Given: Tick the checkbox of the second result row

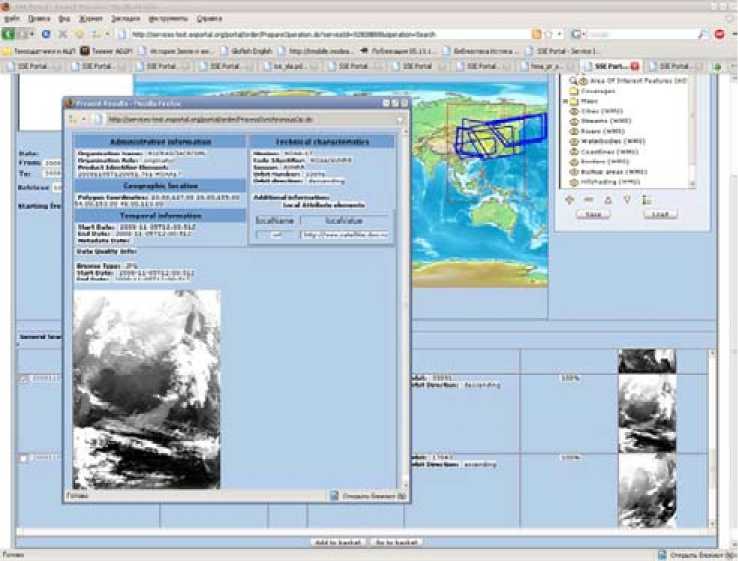Looking at the screenshot, I should (x=24, y=458).
